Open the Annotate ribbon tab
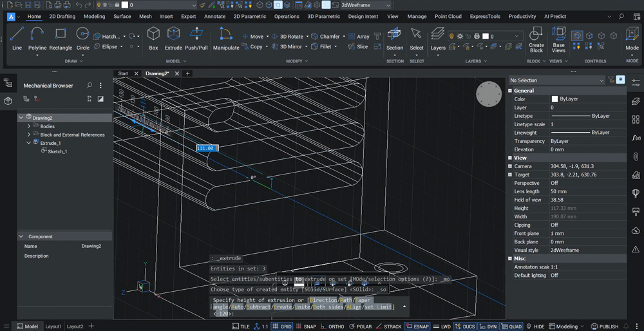Viewport: 644px width, 331px height. point(215,17)
